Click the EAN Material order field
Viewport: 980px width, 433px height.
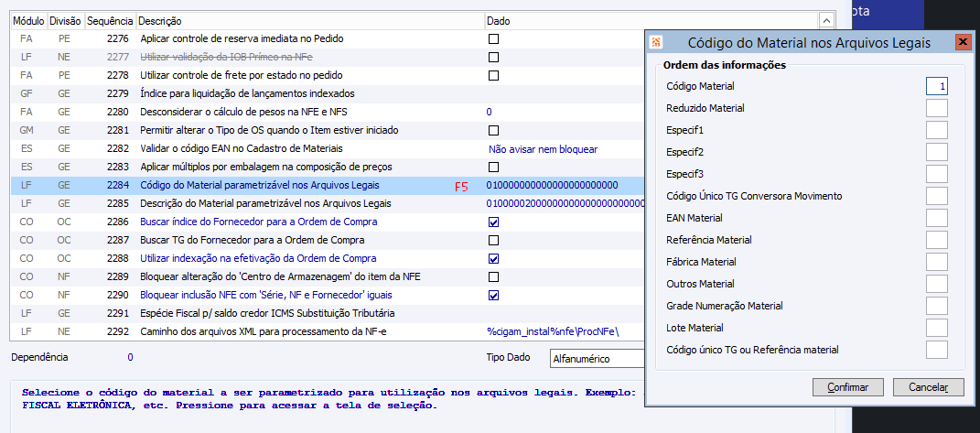(x=936, y=218)
